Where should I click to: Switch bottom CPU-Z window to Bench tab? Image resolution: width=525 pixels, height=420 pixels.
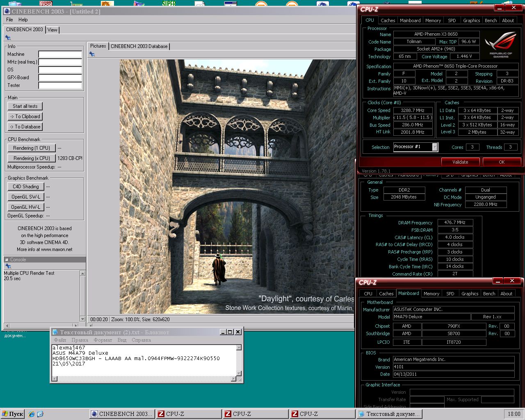pyautogui.click(x=489, y=294)
